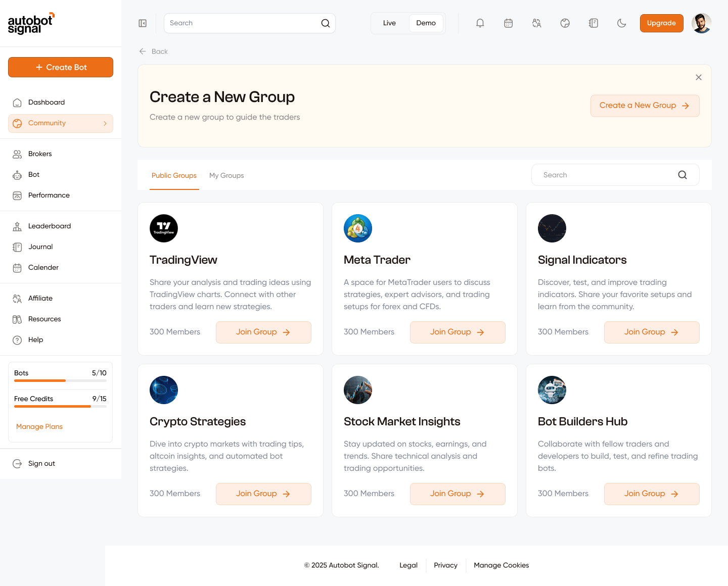Image resolution: width=728 pixels, height=586 pixels.
Task: Open notifications bell icon
Action: (x=480, y=23)
